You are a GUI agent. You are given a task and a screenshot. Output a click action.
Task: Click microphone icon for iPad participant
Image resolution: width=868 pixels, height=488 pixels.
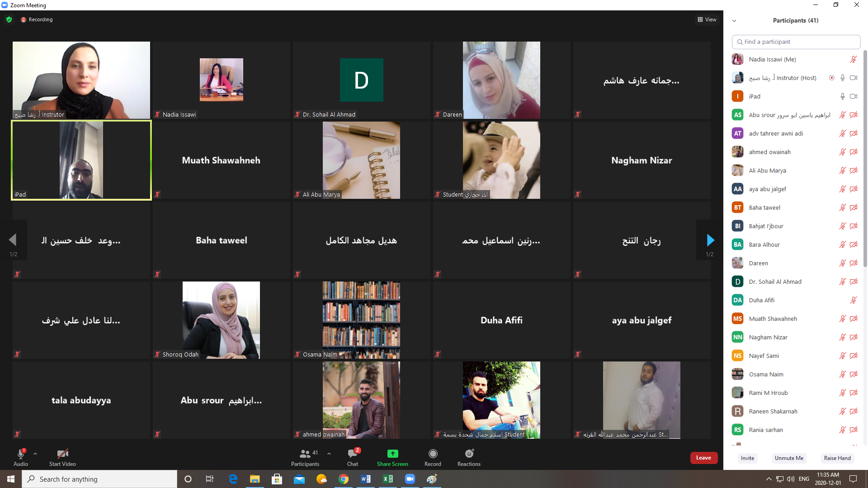pyautogui.click(x=843, y=96)
